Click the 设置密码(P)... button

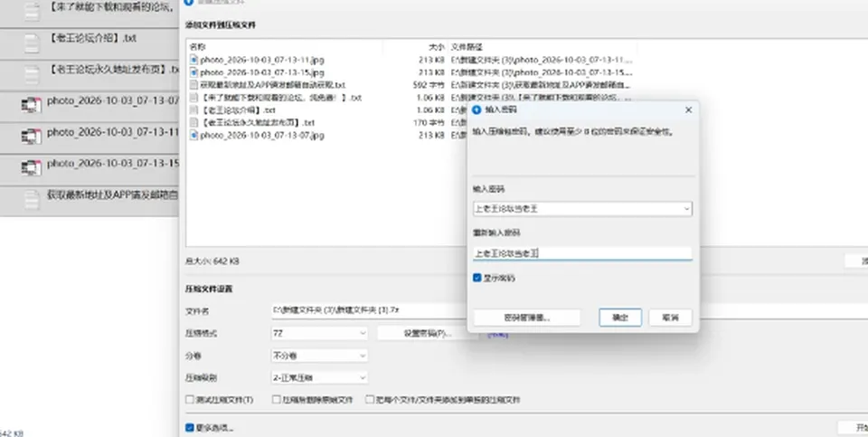(428, 333)
